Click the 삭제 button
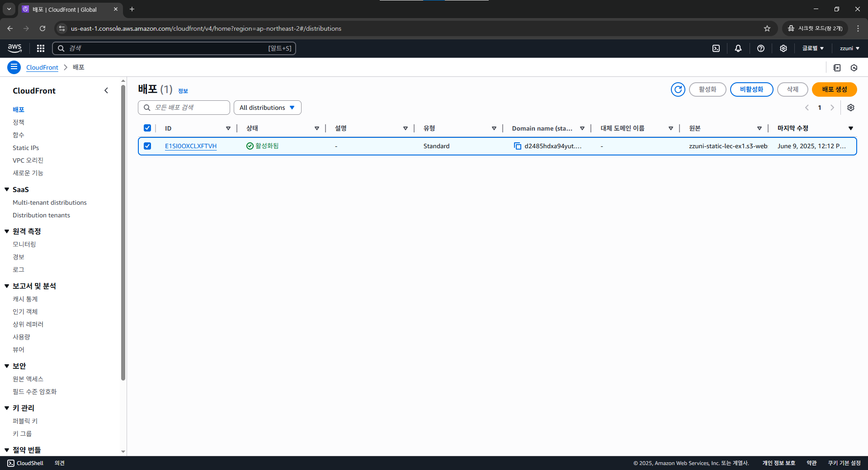 point(792,89)
